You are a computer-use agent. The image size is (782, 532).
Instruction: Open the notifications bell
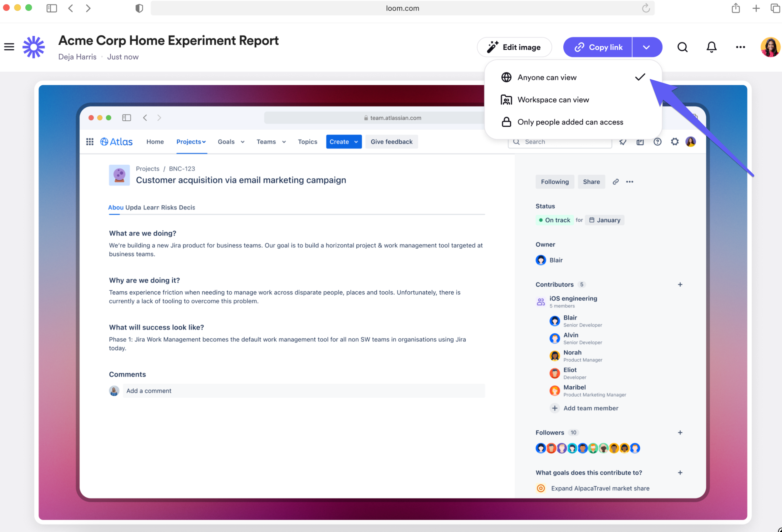pos(711,47)
